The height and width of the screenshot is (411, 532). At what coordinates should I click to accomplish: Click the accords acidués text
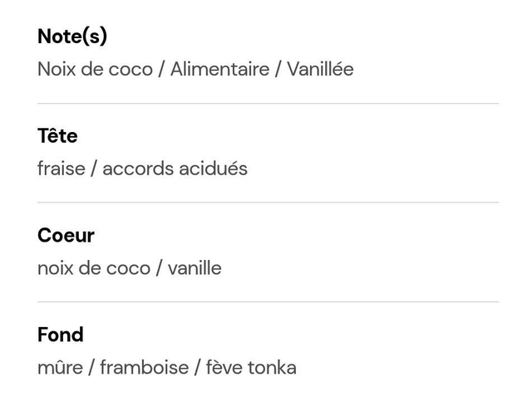[175, 169]
